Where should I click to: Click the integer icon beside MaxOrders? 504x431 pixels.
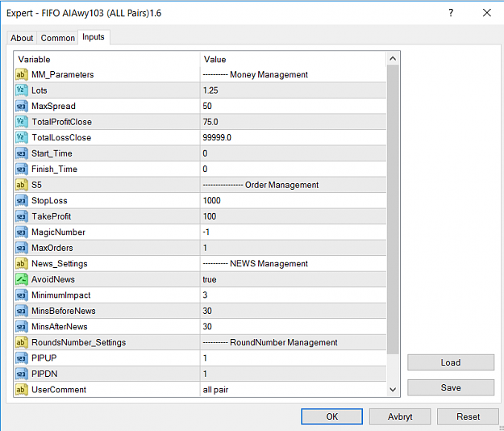tap(21, 248)
